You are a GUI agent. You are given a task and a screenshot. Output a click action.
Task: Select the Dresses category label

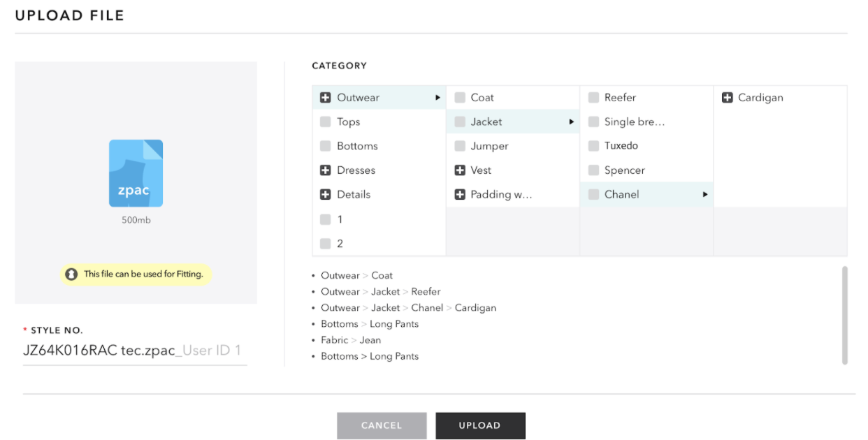[x=356, y=170]
